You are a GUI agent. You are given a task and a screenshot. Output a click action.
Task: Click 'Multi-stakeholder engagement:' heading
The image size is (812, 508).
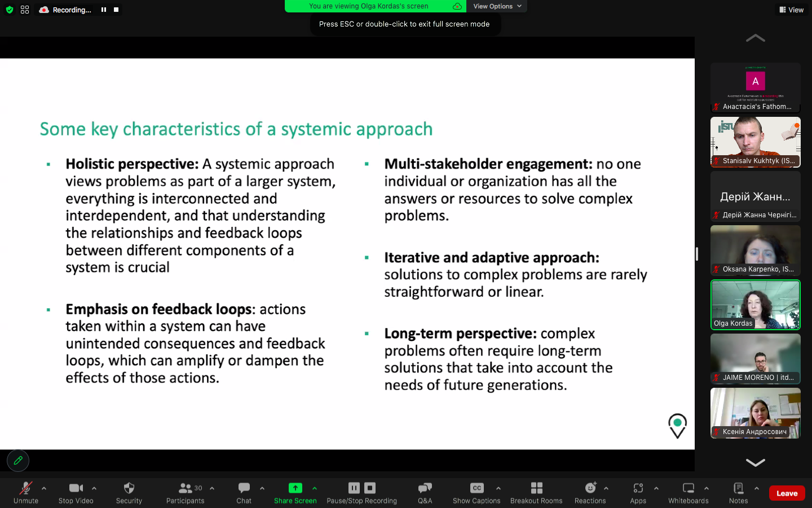coord(488,164)
